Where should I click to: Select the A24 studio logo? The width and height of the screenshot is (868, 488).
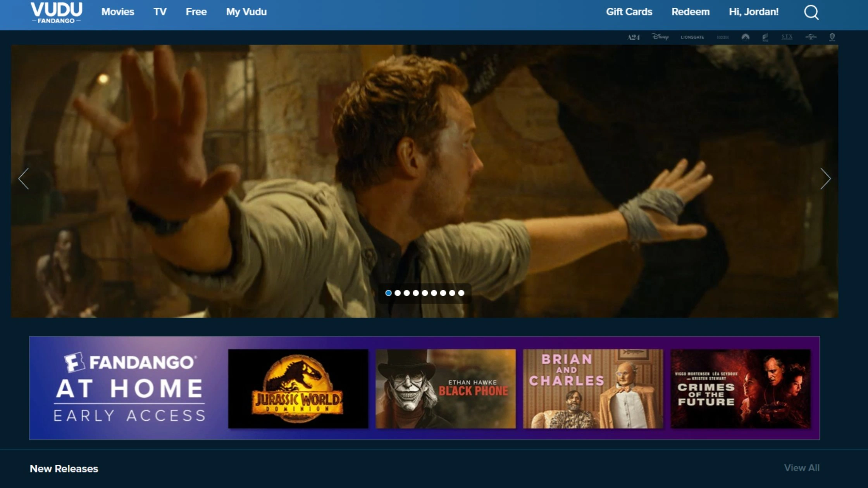click(x=634, y=37)
